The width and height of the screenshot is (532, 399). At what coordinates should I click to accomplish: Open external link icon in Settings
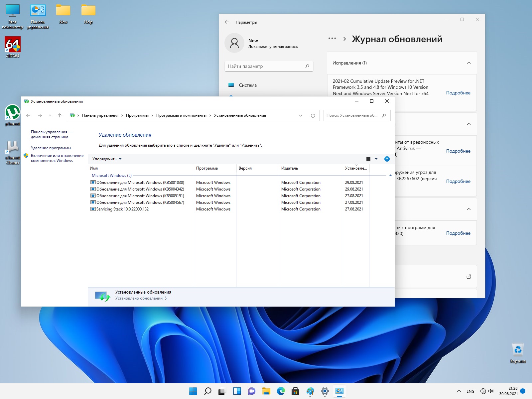point(469,277)
